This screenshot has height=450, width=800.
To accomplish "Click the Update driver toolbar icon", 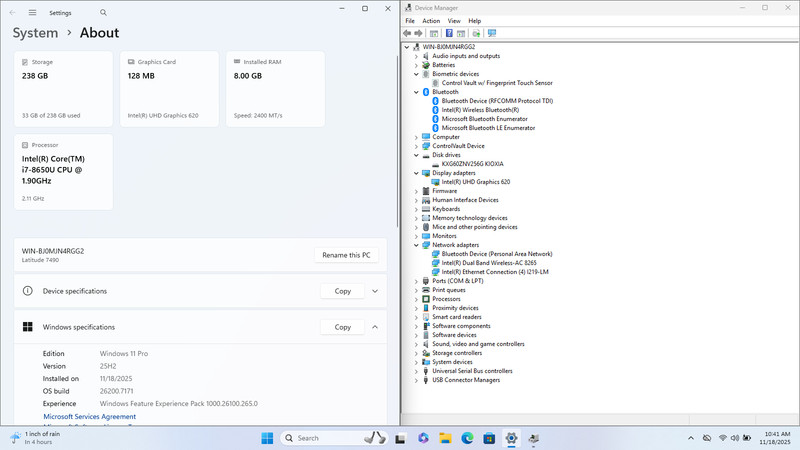I will (x=476, y=33).
